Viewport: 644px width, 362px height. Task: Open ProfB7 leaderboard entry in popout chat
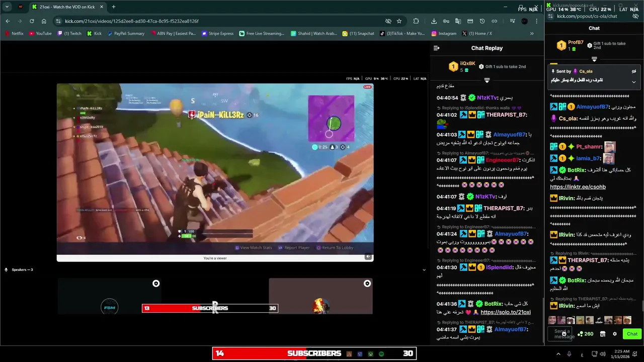[570, 46]
